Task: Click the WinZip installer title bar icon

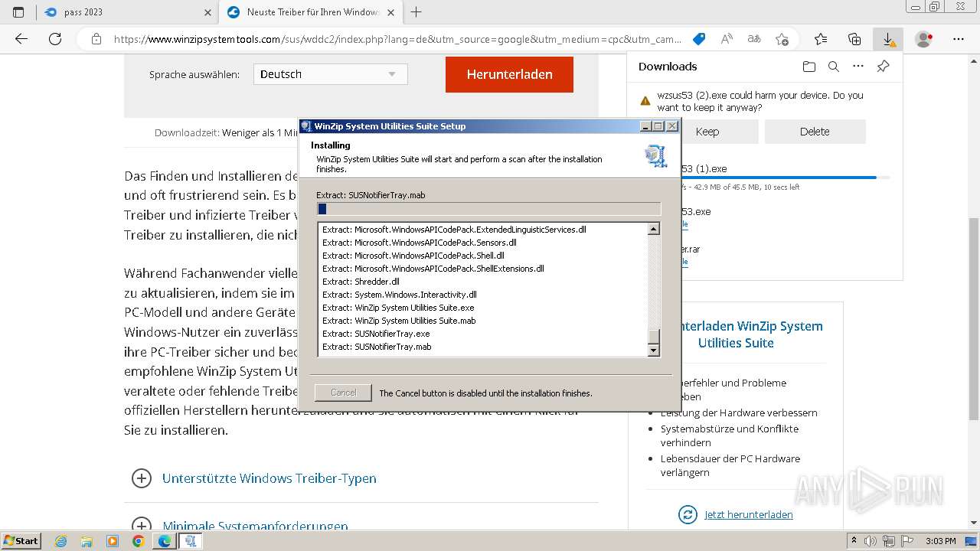Action: point(306,126)
